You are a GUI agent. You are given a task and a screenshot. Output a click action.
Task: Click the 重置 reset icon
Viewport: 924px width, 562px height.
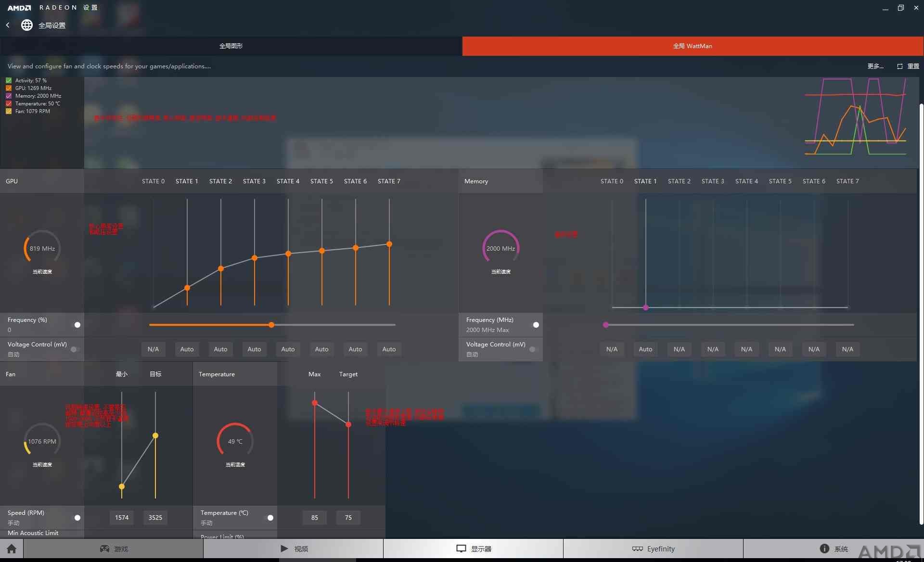(x=899, y=66)
